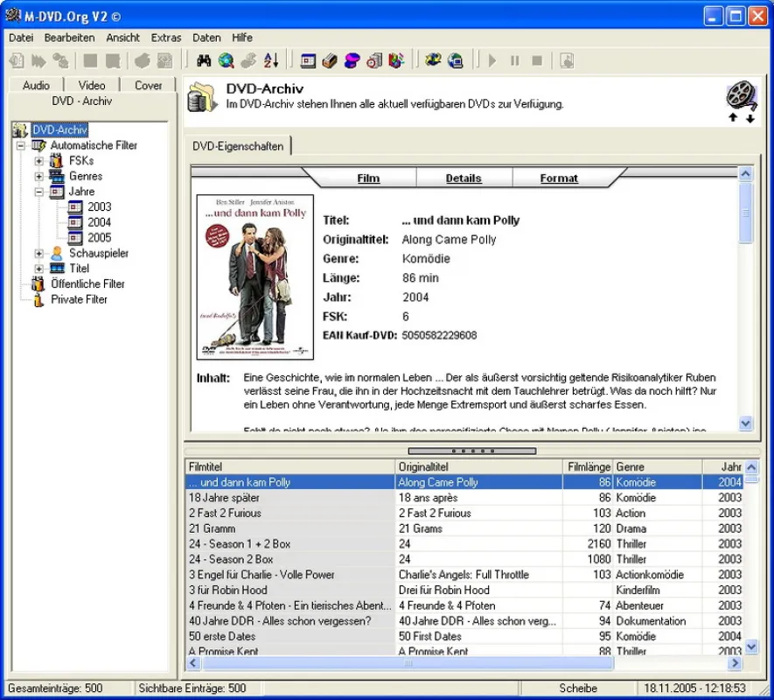Screen dimensions: 774x700
Task: Click the DVD-Archiv database folder header icon
Action: point(202,97)
